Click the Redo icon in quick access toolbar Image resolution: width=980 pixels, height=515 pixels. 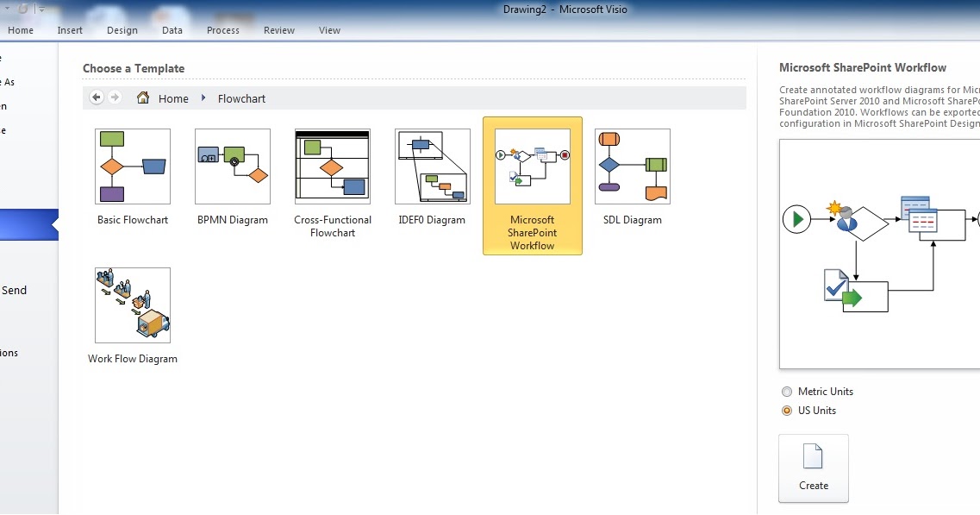23,9
